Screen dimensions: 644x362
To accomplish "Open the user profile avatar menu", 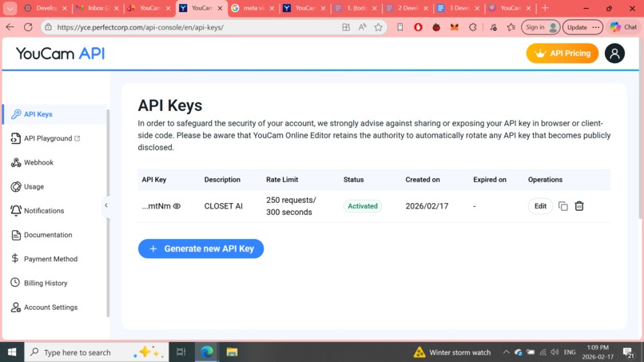I will point(614,54).
